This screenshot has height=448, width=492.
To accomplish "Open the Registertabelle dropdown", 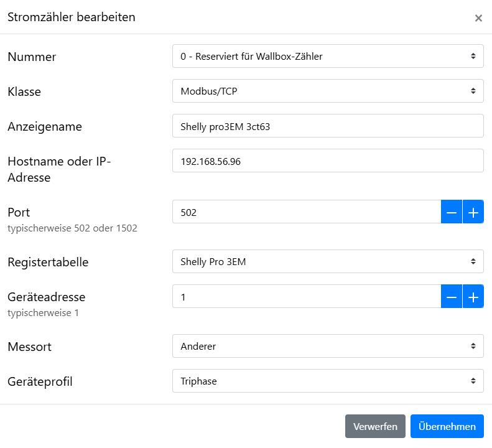I will point(327,261).
